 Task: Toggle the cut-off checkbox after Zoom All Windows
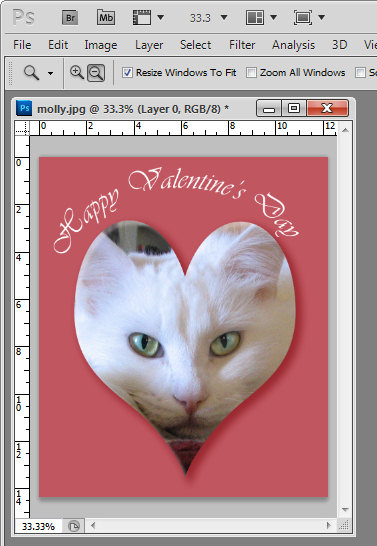[360, 72]
